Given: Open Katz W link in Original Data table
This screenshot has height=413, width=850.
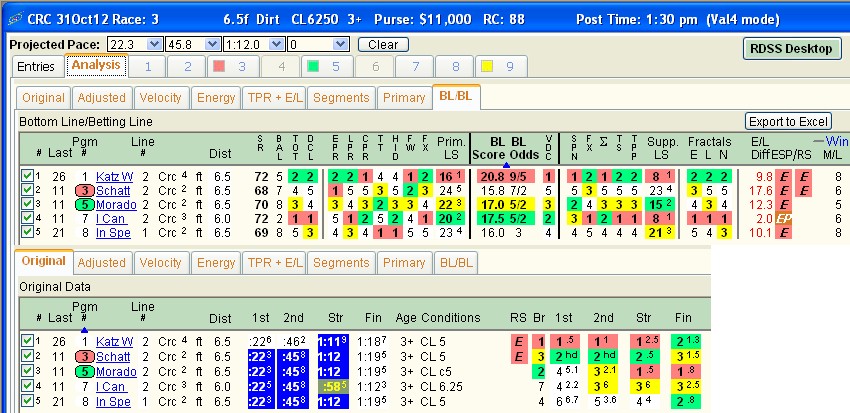Looking at the screenshot, I should coord(114,341).
